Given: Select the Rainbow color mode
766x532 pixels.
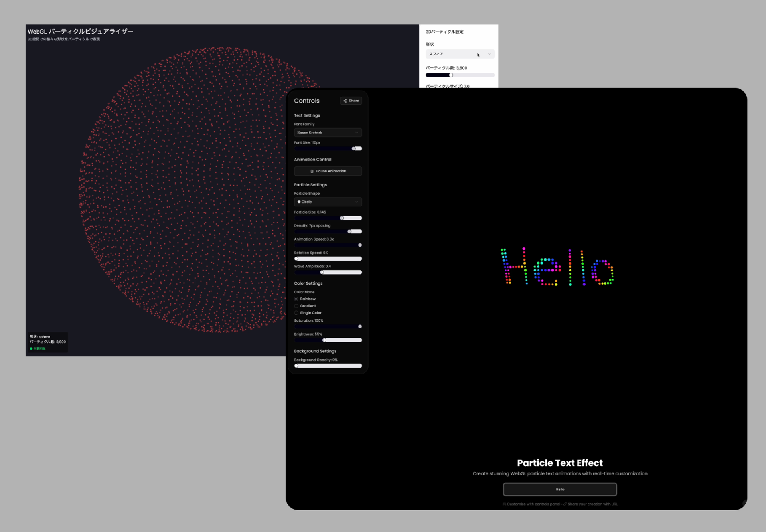Looking at the screenshot, I should [296, 299].
